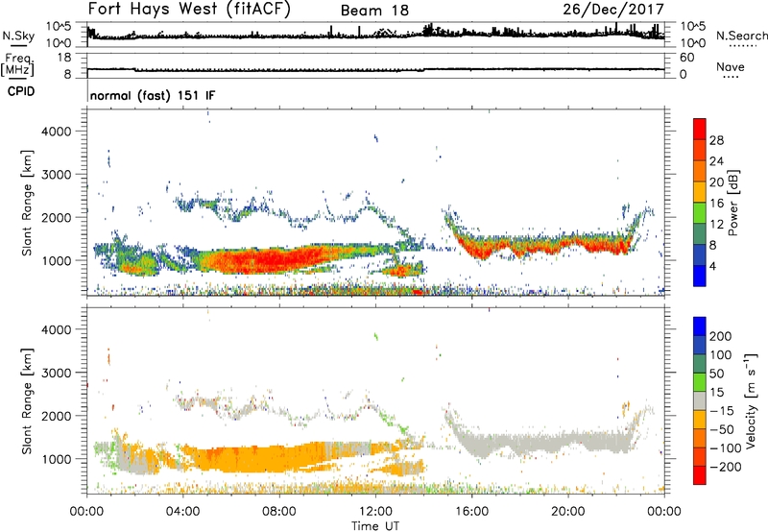This screenshot has height=532, width=768.
Task: Click the '2000' tick on the velocity panel
Action: click(56, 416)
